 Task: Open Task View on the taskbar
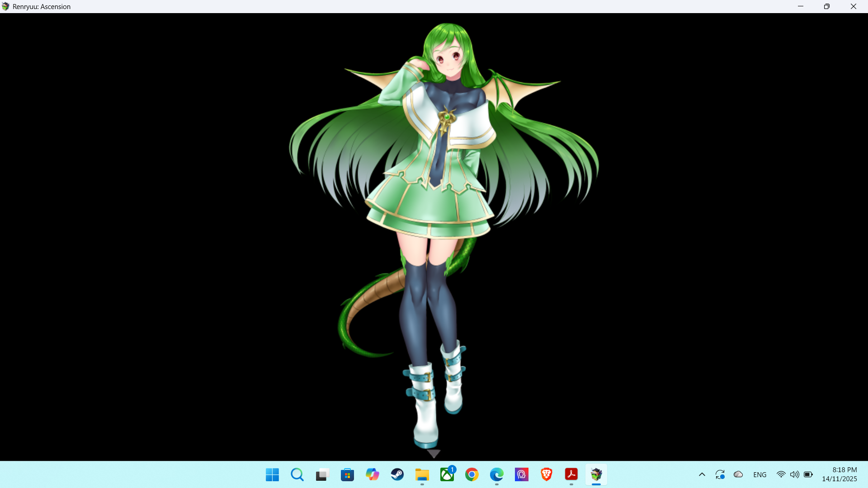322,474
